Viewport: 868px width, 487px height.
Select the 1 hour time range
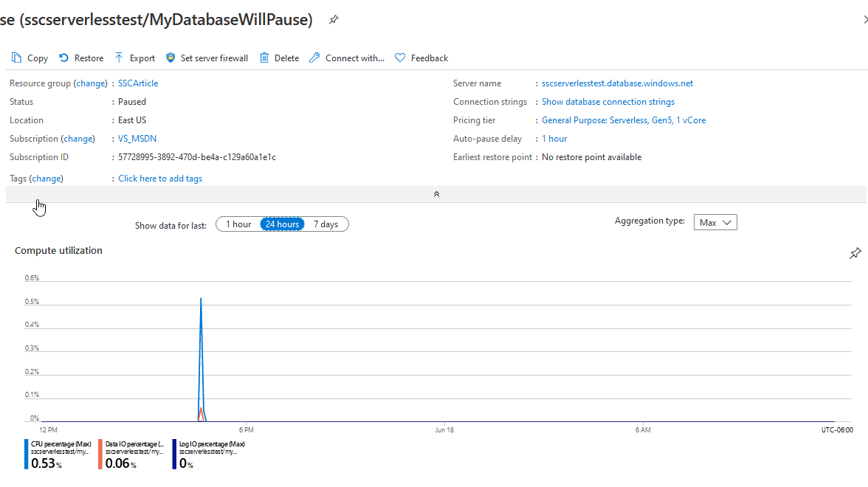(238, 224)
